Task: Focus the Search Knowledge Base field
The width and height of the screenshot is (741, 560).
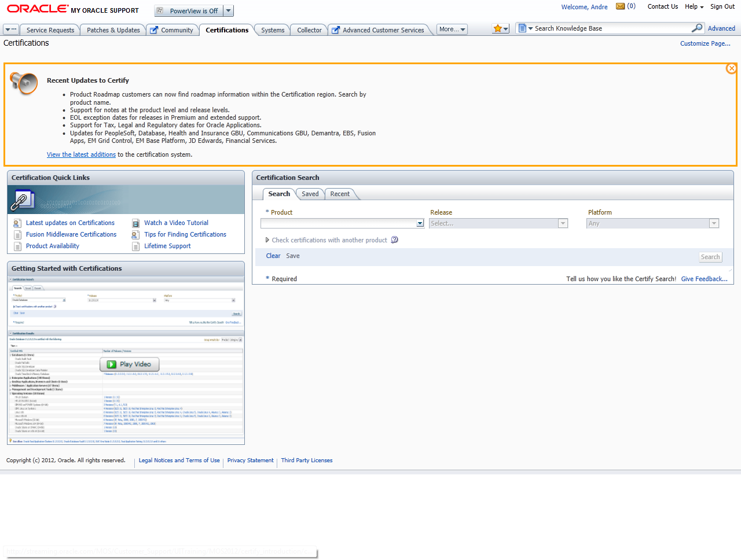Action: coord(611,28)
